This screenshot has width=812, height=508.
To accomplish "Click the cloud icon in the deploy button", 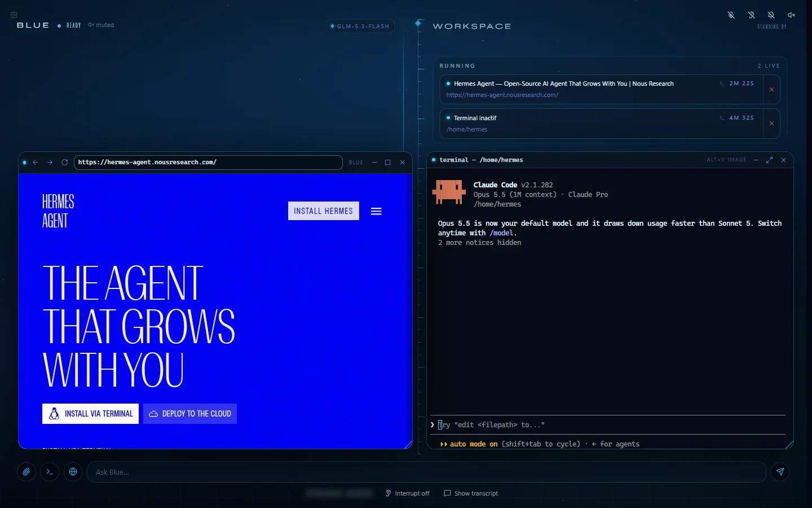I will [153, 414].
